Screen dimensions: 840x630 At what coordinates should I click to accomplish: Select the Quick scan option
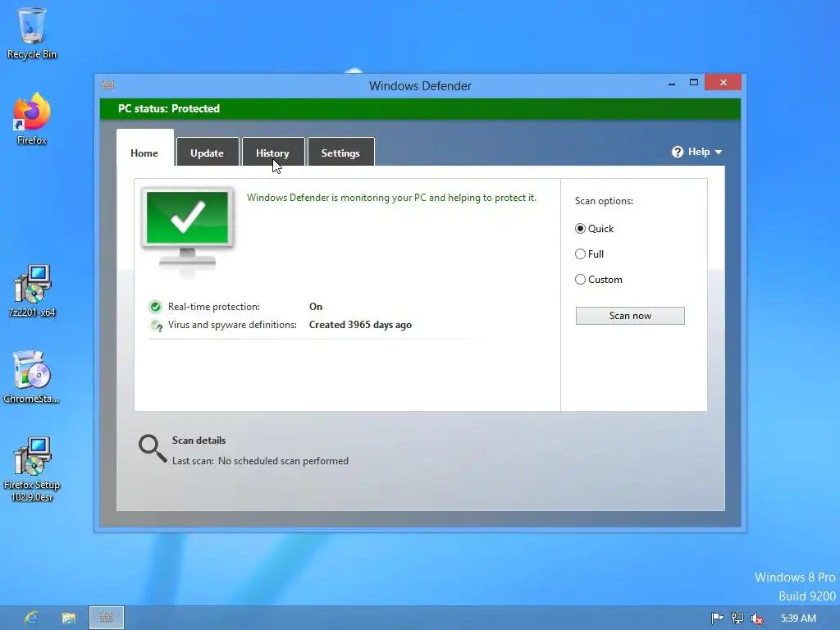594,229
